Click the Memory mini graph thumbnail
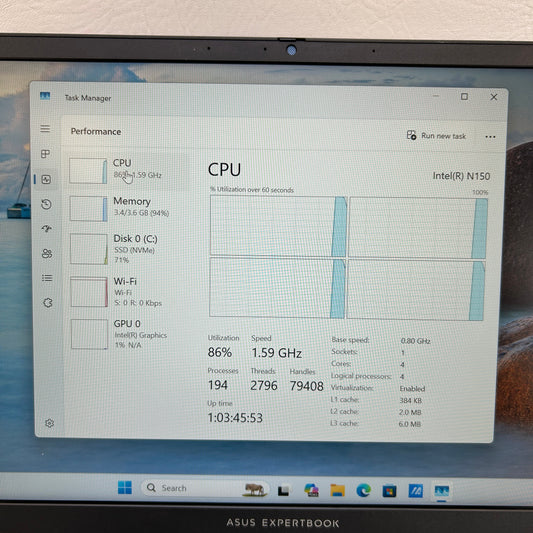 point(88,209)
